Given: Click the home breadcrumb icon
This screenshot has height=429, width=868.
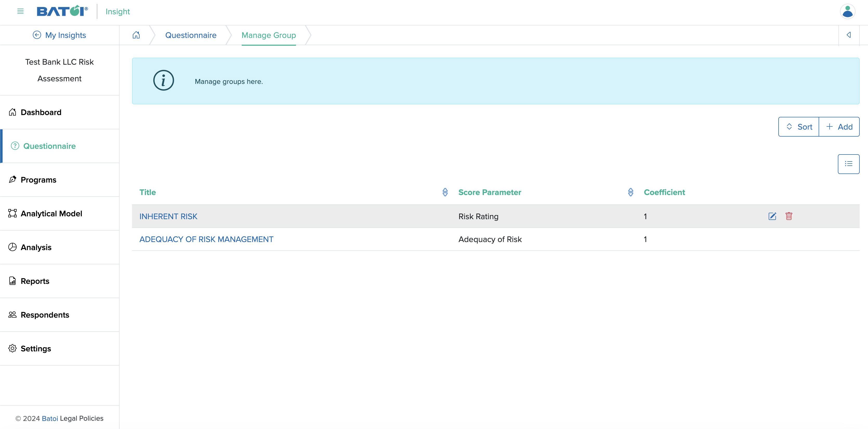Looking at the screenshot, I should tap(136, 35).
